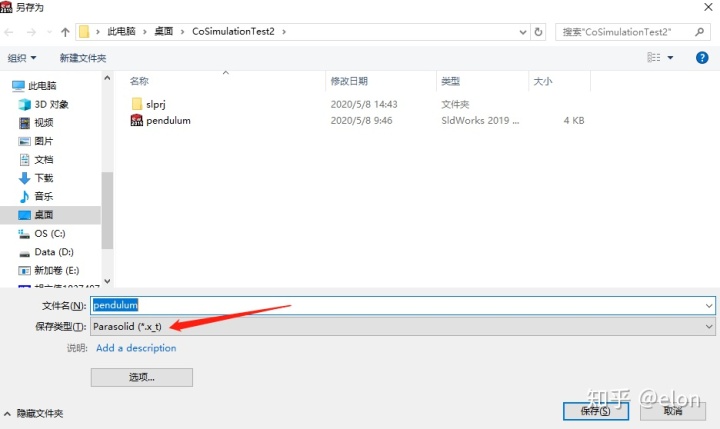Select the slprj folder

pyautogui.click(x=158, y=104)
